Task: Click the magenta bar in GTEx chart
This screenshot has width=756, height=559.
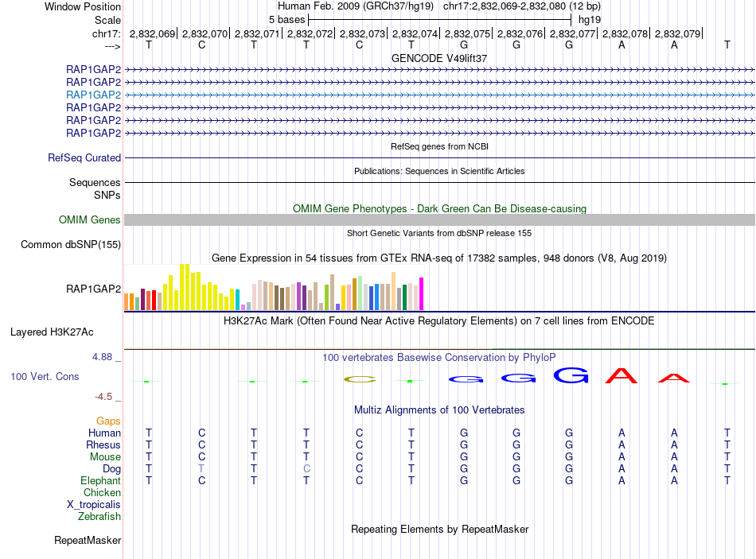Action: 422,293
